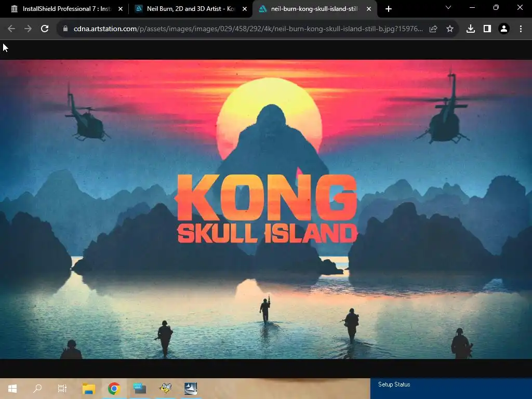View site information lock icon

point(65,29)
